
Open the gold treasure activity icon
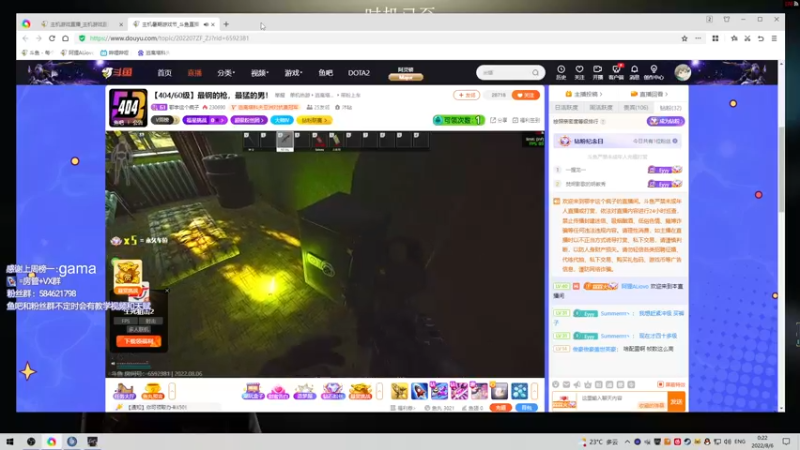(360, 391)
